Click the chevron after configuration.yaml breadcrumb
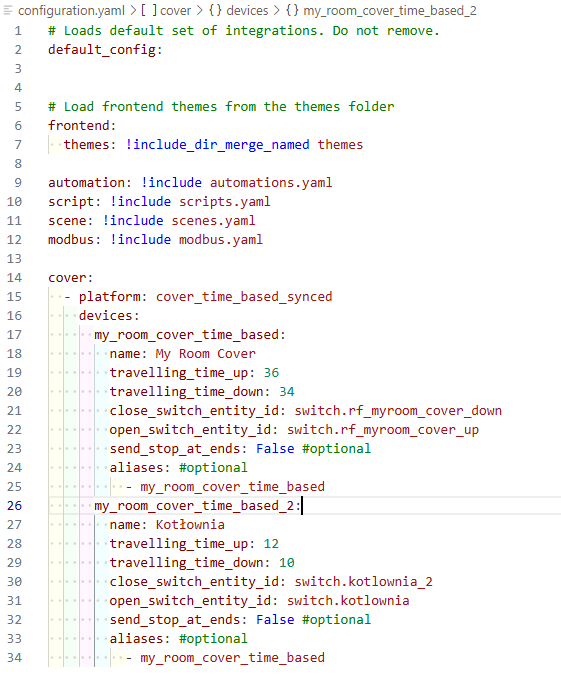Image resolution: width=561 pixels, height=680 pixels. point(133,10)
